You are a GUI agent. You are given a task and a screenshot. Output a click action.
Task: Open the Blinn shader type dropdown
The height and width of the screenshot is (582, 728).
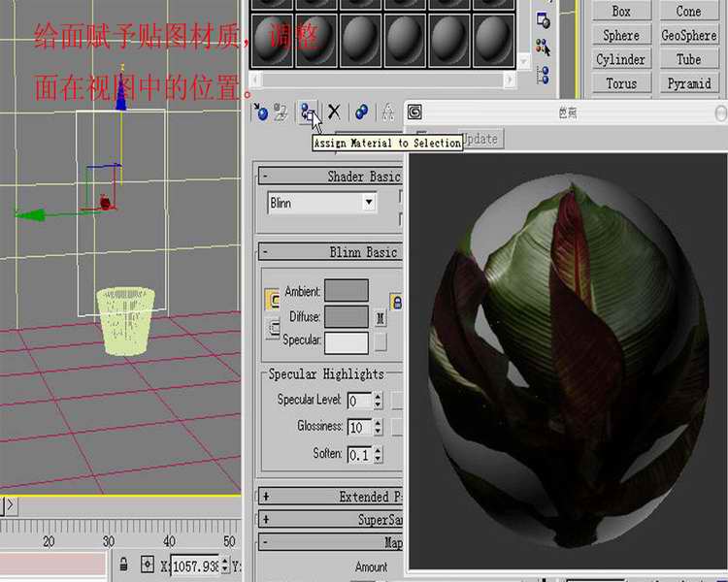[369, 203]
